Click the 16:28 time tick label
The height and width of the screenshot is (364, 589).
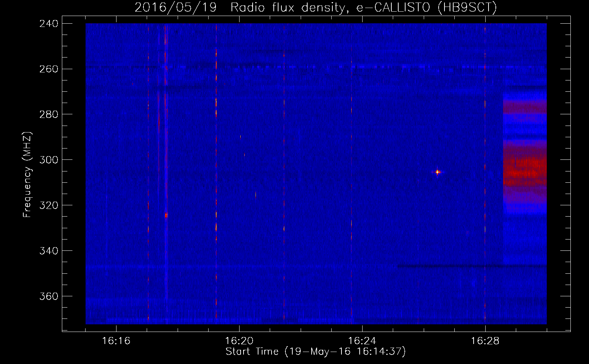point(485,341)
